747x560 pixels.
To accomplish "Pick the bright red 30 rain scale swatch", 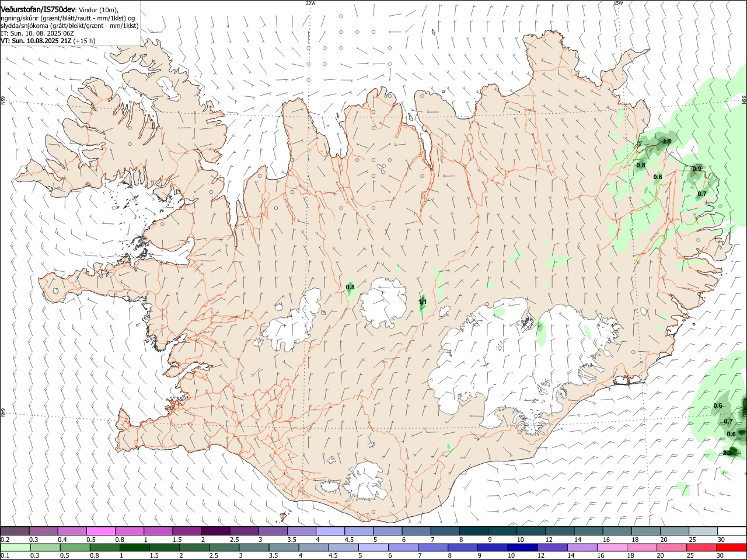I will coord(731,547).
